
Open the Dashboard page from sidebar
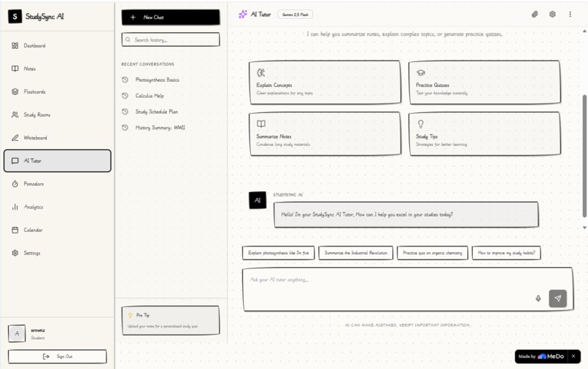click(x=58, y=46)
